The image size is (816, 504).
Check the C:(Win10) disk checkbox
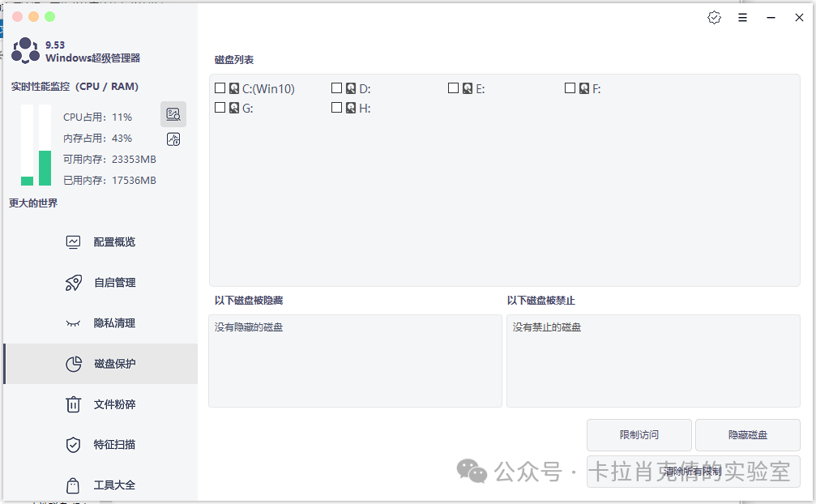click(x=220, y=88)
